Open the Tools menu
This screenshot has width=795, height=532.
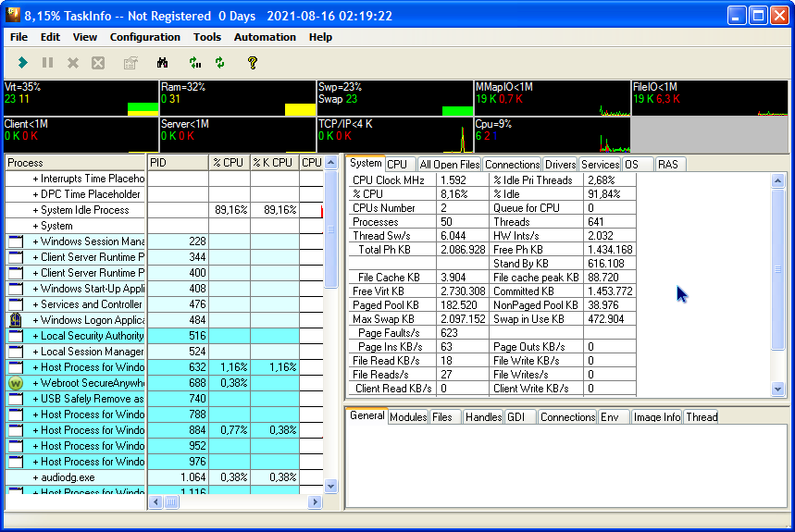coord(207,37)
